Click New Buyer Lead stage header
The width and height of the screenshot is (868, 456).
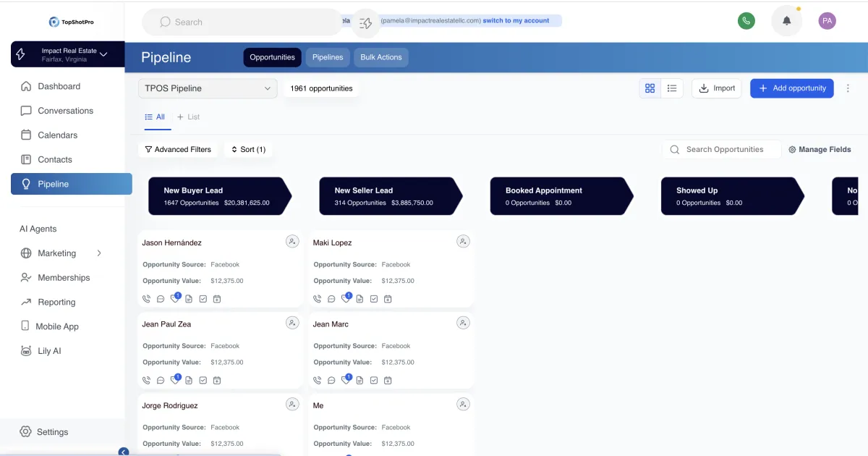click(x=220, y=196)
